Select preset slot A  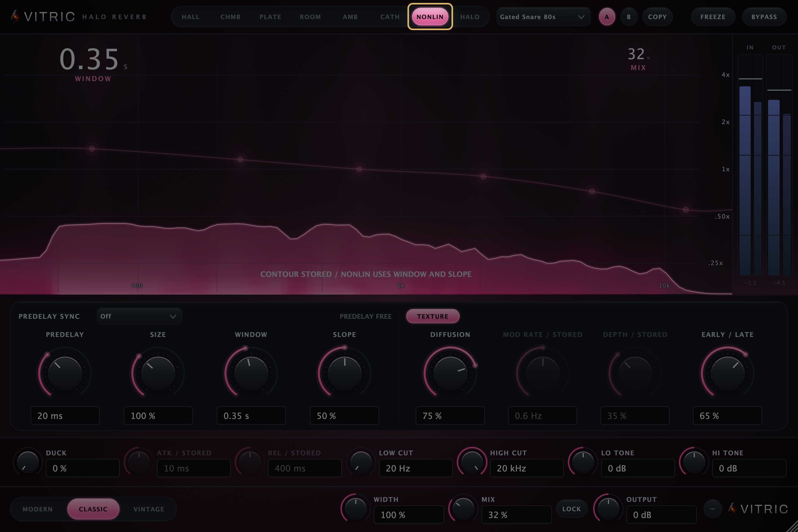pos(607,17)
